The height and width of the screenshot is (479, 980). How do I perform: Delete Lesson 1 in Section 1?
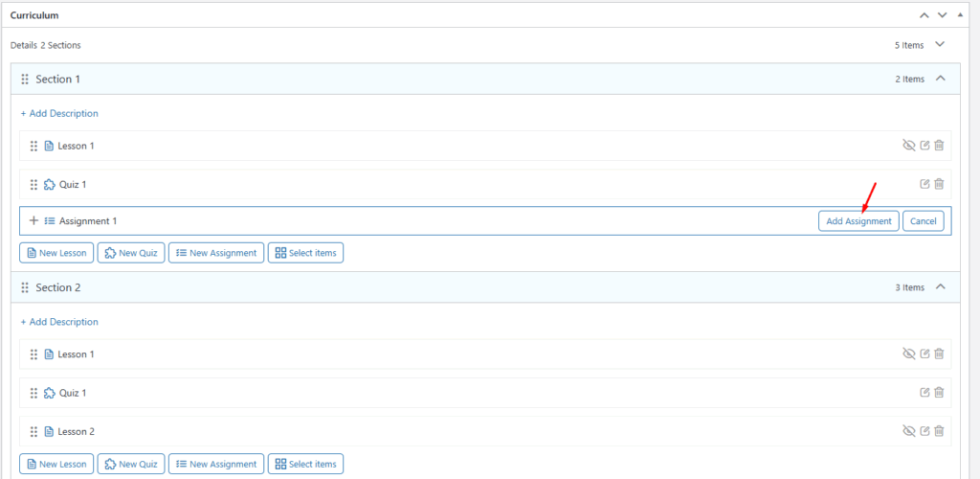pyautogui.click(x=939, y=146)
